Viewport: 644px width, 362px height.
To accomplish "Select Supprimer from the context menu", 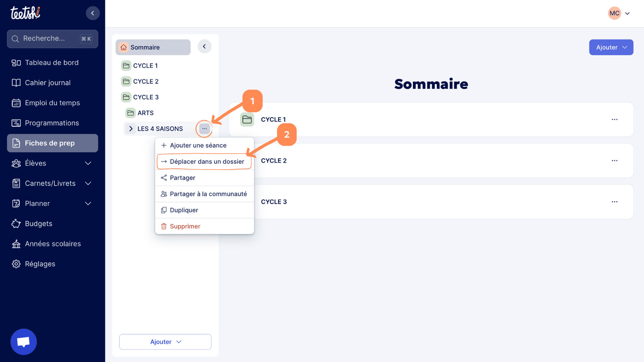I will pos(185,226).
